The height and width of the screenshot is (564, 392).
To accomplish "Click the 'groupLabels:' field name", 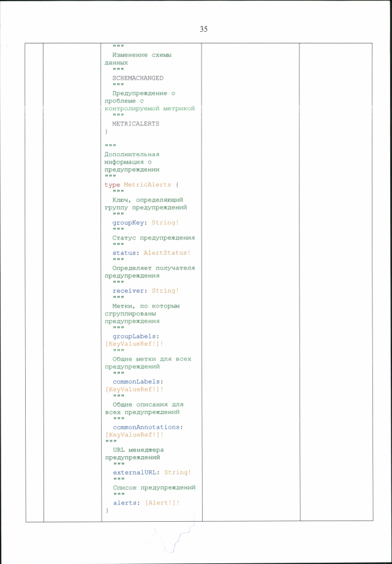I will (x=135, y=336).
